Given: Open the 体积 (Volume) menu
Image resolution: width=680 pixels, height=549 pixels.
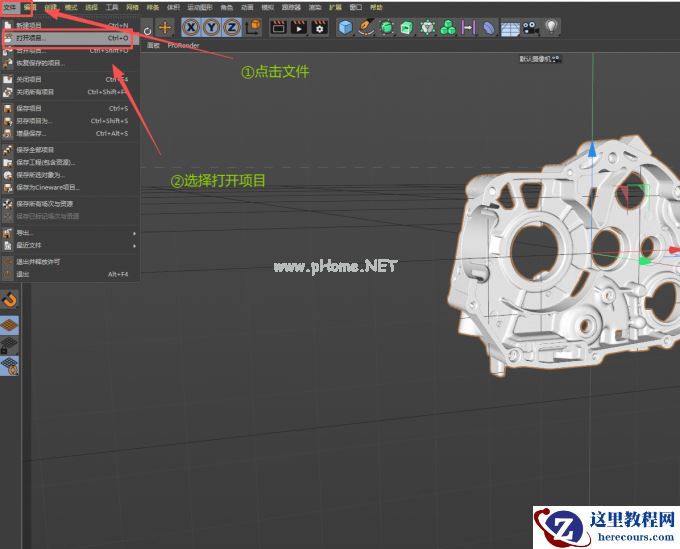Looking at the screenshot, I should click(173, 7).
